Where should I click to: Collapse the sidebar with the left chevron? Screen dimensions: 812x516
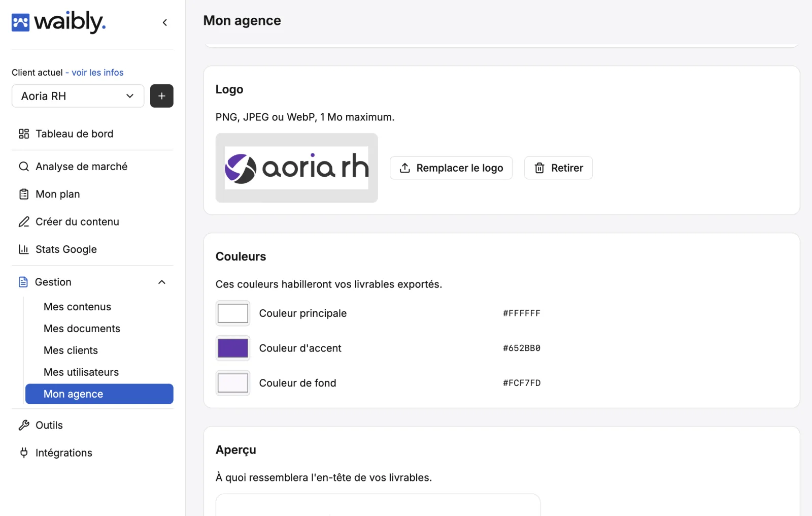(x=165, y=22)
